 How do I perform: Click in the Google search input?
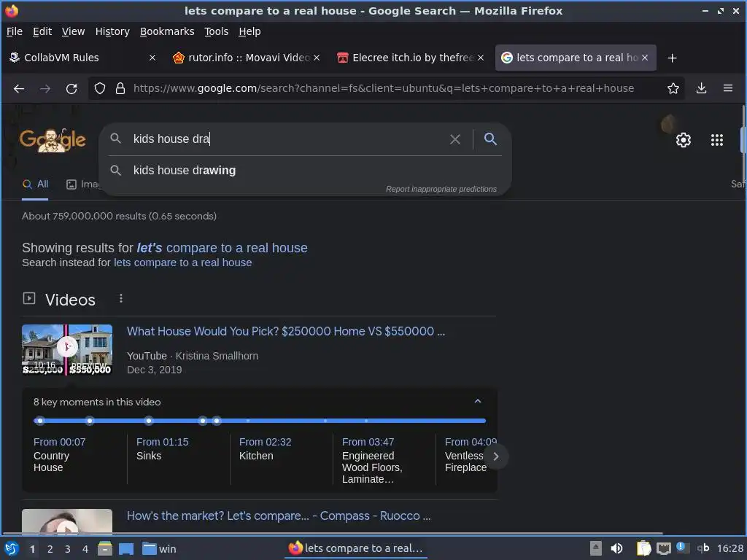(x=286, y=139)
